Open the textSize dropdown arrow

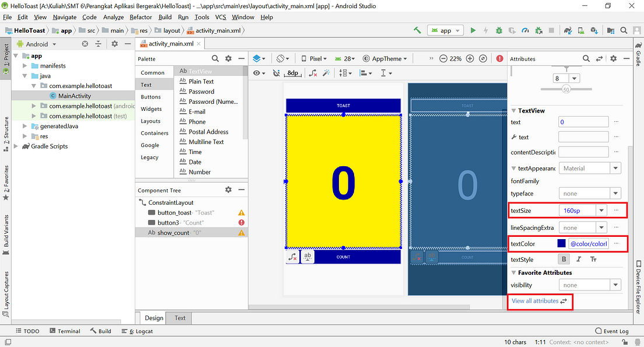pos(601,211)
